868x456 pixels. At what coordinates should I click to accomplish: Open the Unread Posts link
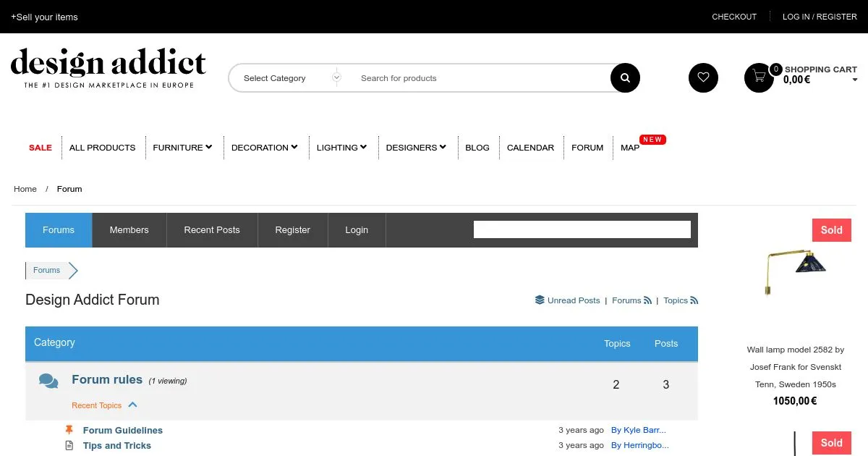coord(574,300)
